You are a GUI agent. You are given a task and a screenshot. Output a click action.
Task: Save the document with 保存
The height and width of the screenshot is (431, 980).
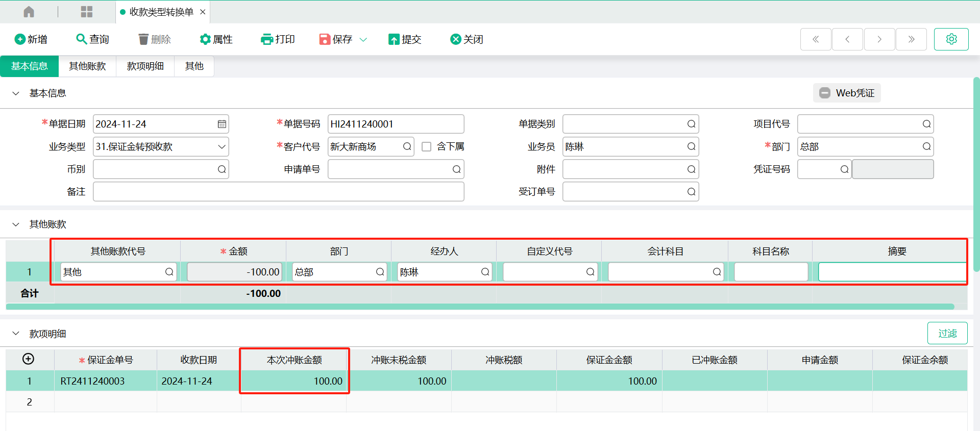coord(336,39)
